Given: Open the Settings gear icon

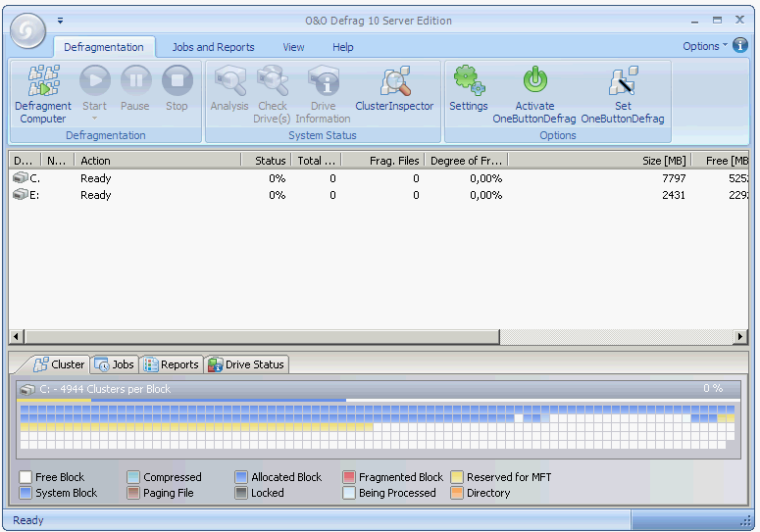Looking at the screenshot, I should click(x=469, y=80).
